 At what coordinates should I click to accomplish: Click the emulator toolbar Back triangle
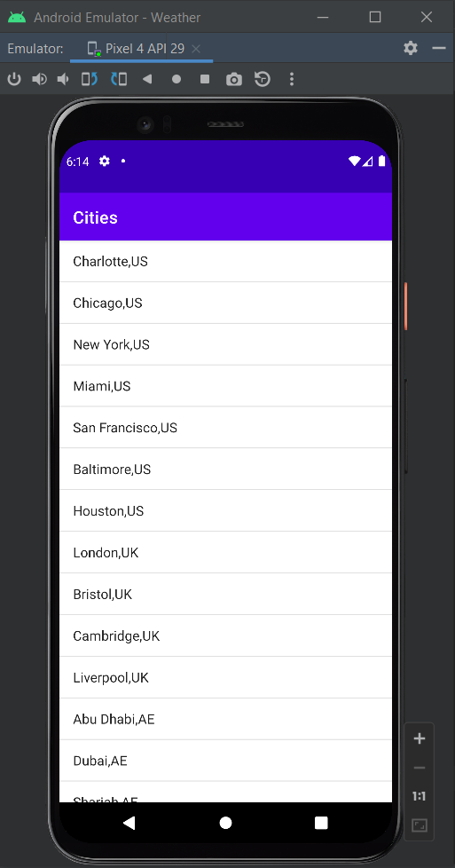147,79
